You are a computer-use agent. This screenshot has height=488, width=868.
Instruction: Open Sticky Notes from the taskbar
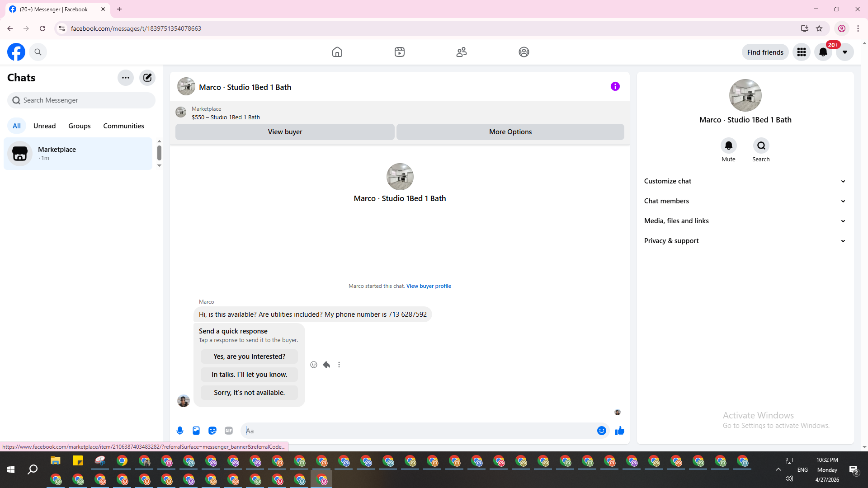(x=78, y=461)
